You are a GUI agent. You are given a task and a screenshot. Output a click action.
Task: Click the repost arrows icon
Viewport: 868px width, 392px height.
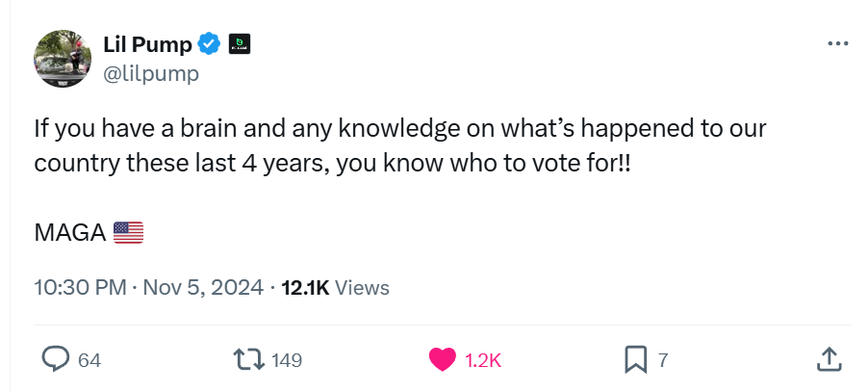coord(250,359)
